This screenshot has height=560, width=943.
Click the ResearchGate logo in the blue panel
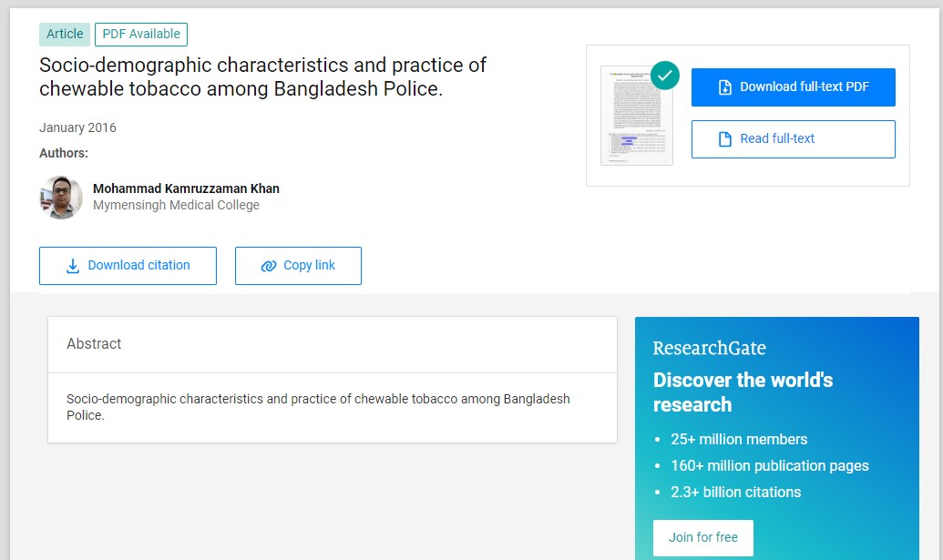point(709,348)
